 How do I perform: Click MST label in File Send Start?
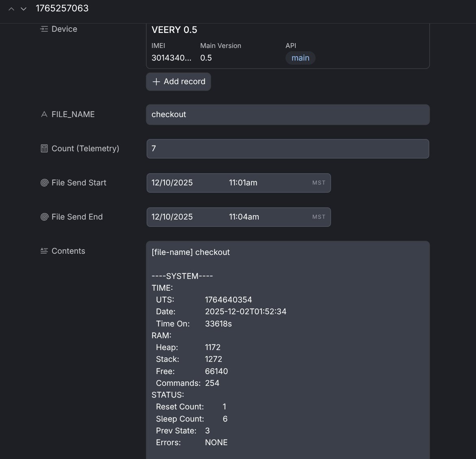pos(319,183)
